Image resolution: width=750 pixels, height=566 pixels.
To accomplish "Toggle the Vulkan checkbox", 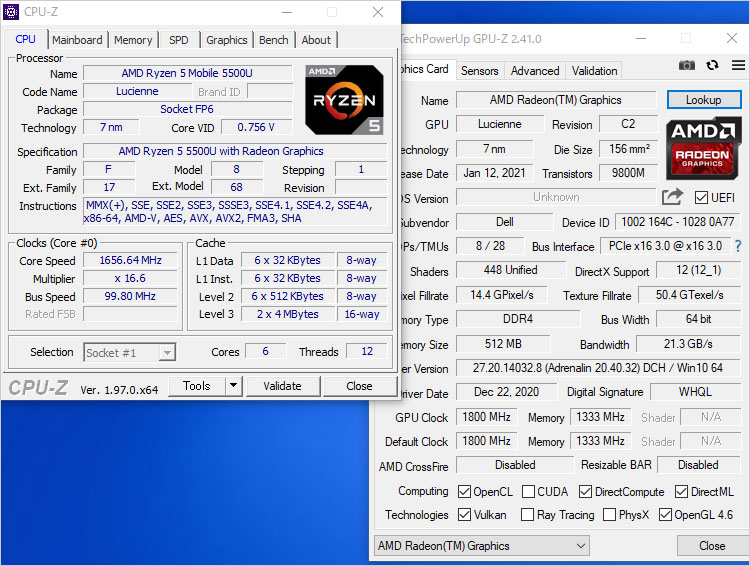I will (464, 514).
